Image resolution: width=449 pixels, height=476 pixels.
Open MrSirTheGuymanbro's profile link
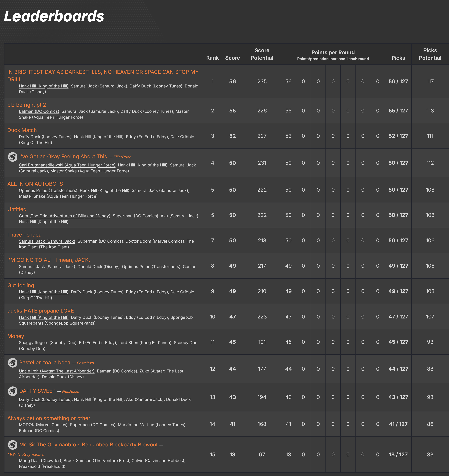(26, 454)
